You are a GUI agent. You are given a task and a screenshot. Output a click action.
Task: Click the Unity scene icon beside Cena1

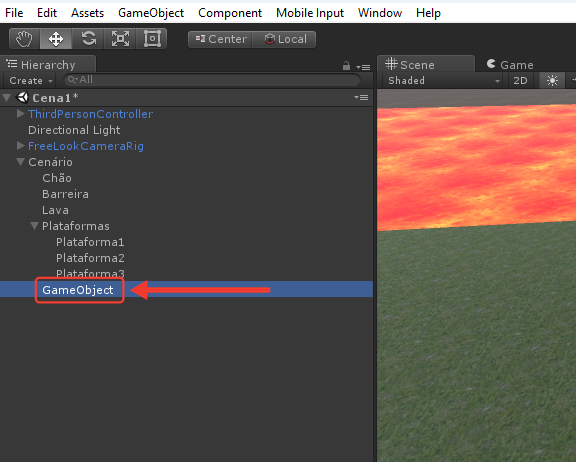pyautogui.click(x=22, y=97)
